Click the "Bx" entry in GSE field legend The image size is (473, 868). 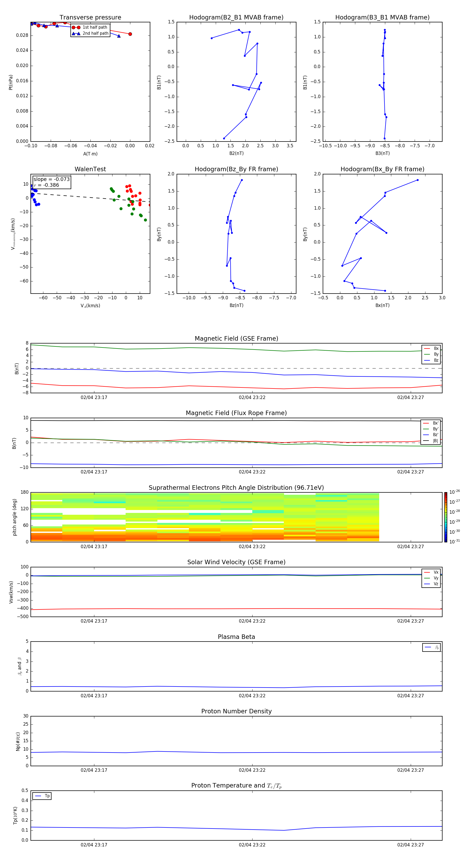click(x=431, y=349)
